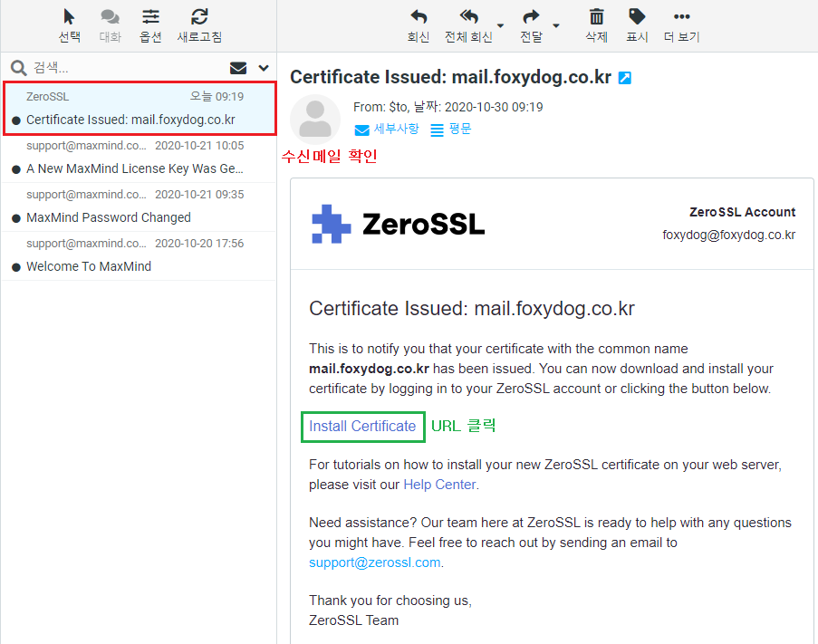Open the 더 보기 (More) dots menu
This screenshot has height=644, width=818.
coord(682,17)
